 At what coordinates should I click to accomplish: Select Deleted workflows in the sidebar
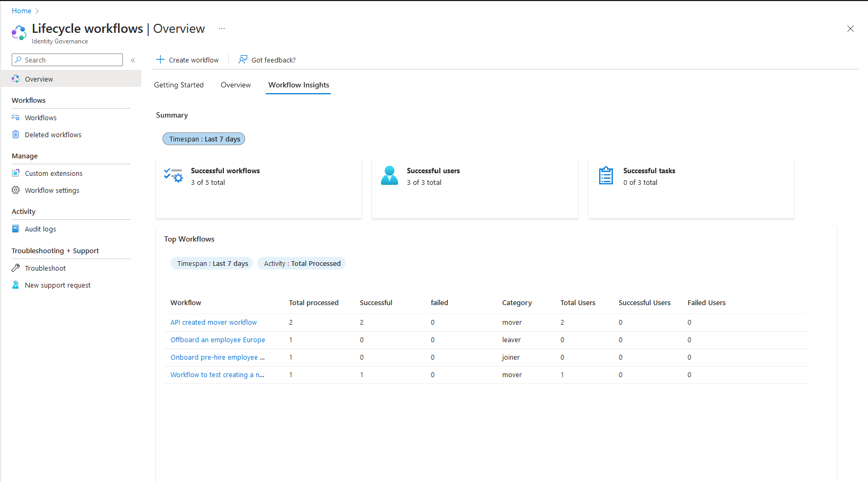(x=53, y=135)
